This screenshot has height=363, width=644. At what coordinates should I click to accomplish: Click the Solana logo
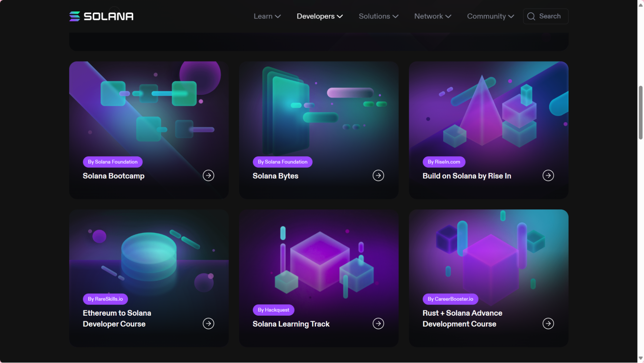point(101,16)
